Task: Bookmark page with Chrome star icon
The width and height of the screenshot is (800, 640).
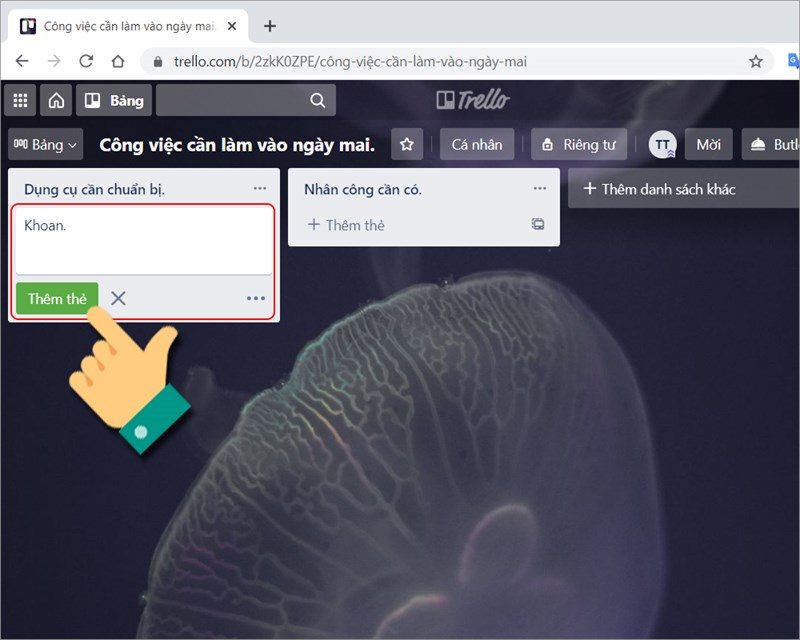Action: point(756,61)
